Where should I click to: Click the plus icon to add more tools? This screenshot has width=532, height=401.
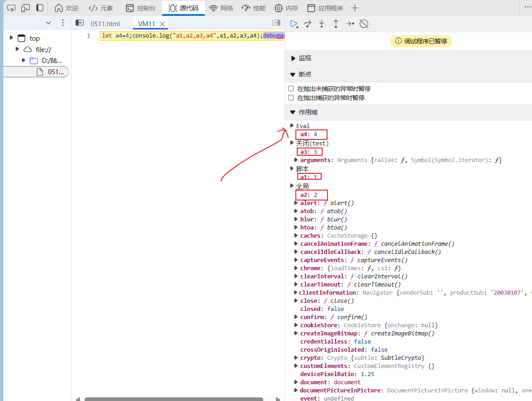pos(355,8)
